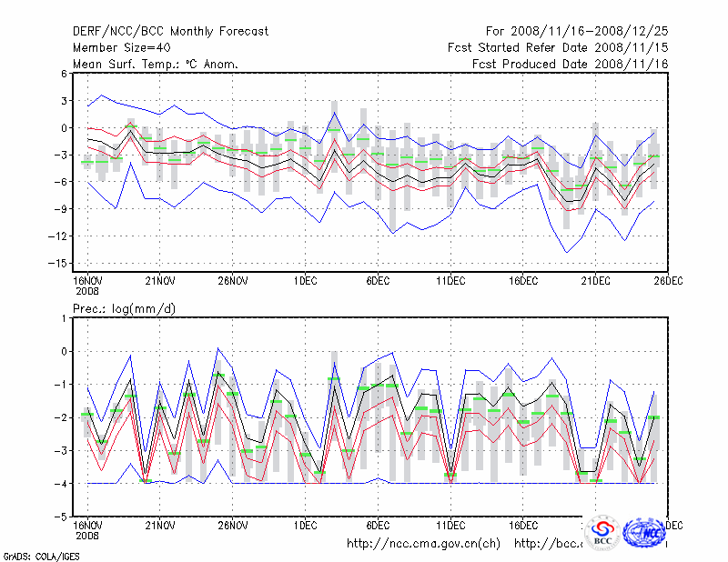Screen dimensions: 728x562
Task: Click the BCC logo
Action: click(602, 532)
